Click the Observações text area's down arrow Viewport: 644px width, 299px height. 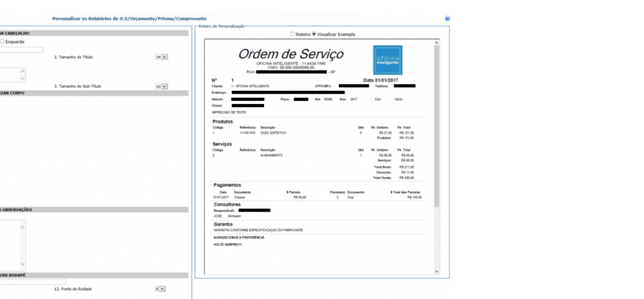tap(23, 264)
